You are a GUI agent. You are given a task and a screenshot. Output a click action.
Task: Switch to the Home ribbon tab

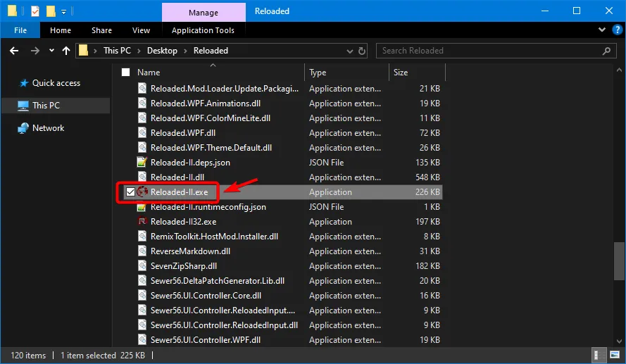pos(61,30)
